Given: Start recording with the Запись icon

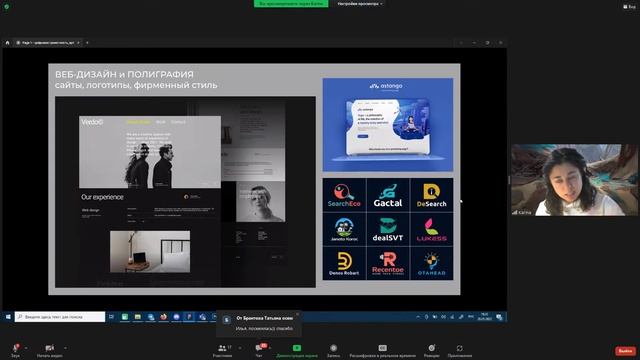Looking at the screenshot, I should point(333,348).
